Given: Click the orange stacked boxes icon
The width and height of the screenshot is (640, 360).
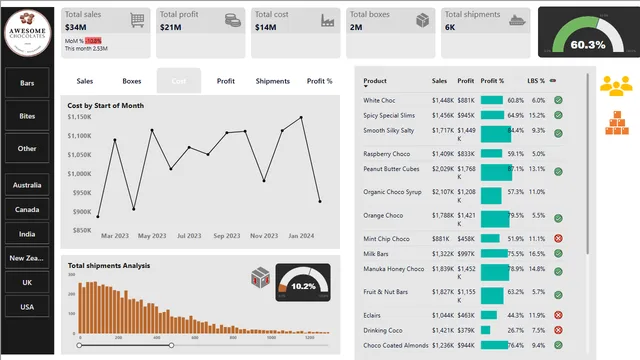Looking at the screenshot, I should click(x=617, y=122).
